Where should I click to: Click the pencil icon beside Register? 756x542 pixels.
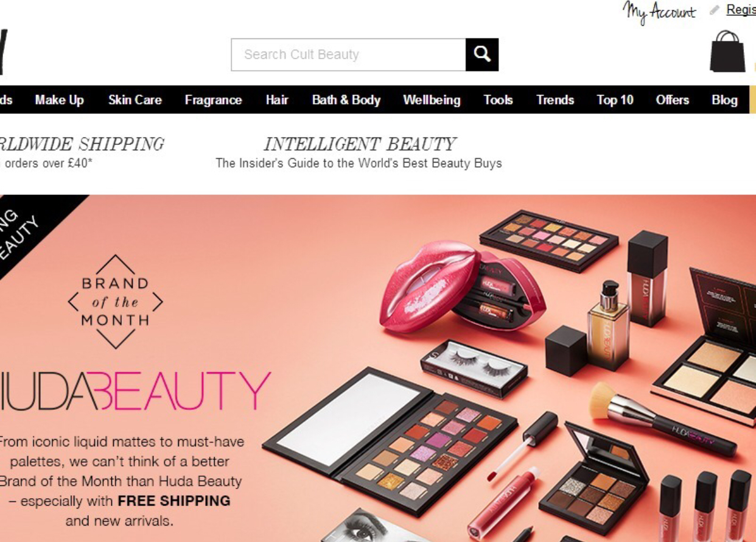[x=715, y=10]
